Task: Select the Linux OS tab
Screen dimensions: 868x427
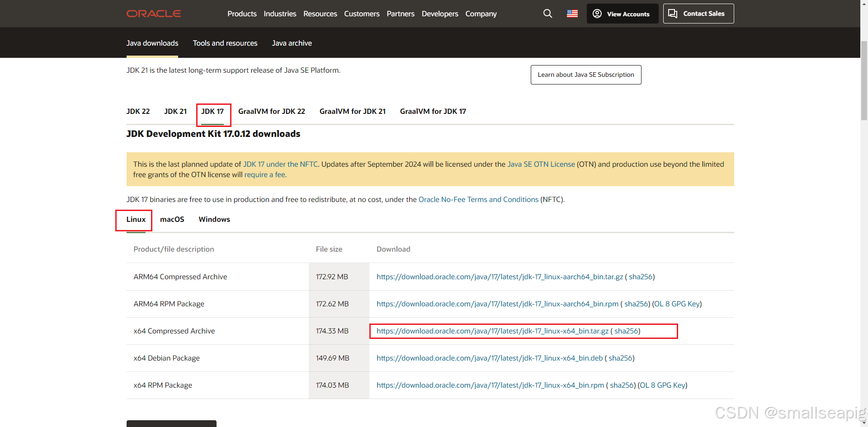Action: point(136,219)
